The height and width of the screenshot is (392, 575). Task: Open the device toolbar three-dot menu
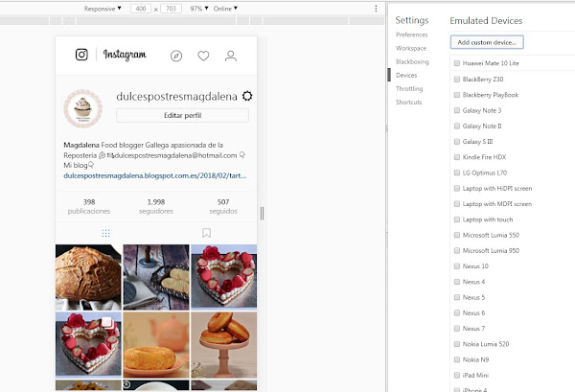point(376,9)
